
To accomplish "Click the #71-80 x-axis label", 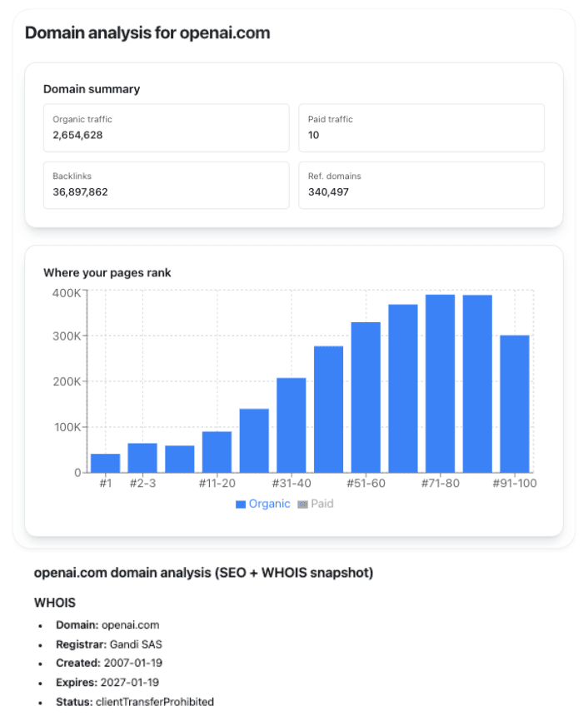I will 441,483.
